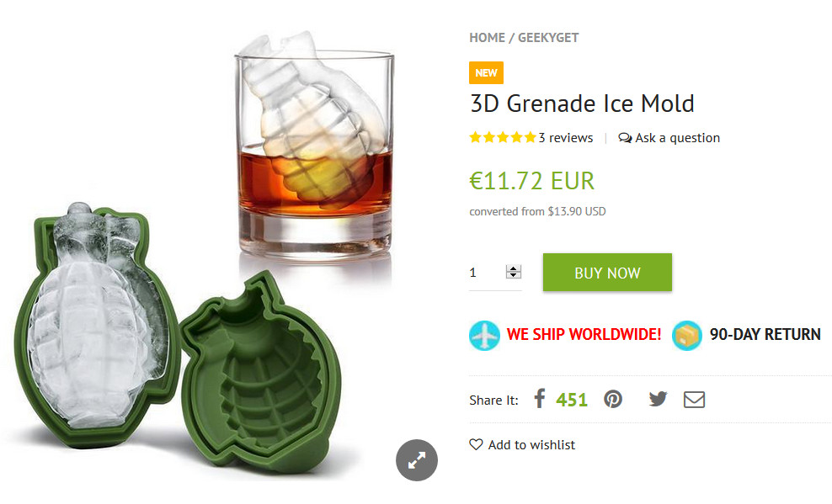Share on Facebook icon

click(x=539, y=399)
